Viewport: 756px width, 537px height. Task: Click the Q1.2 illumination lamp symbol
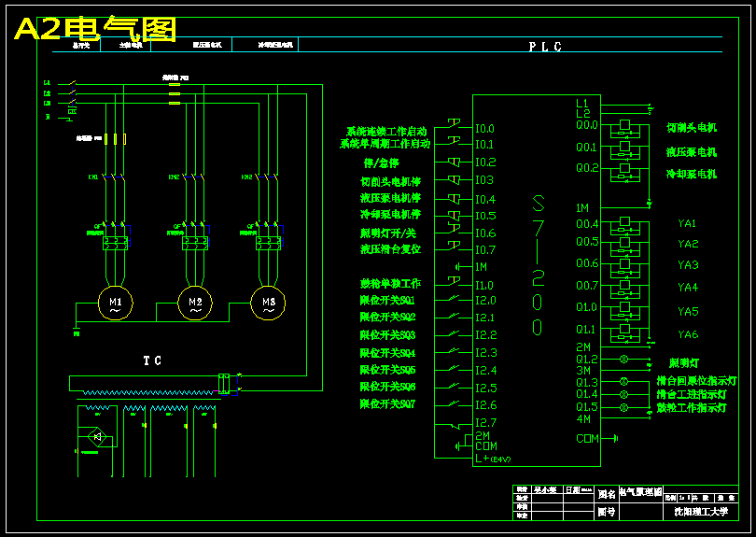[623, 359]
